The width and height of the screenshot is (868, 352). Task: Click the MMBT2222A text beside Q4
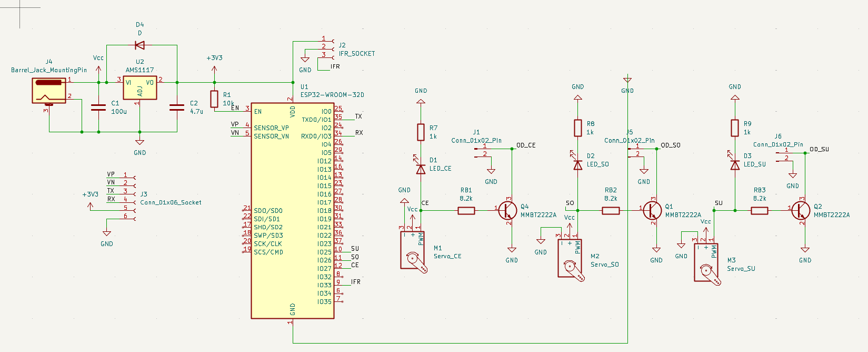(538, 215)
